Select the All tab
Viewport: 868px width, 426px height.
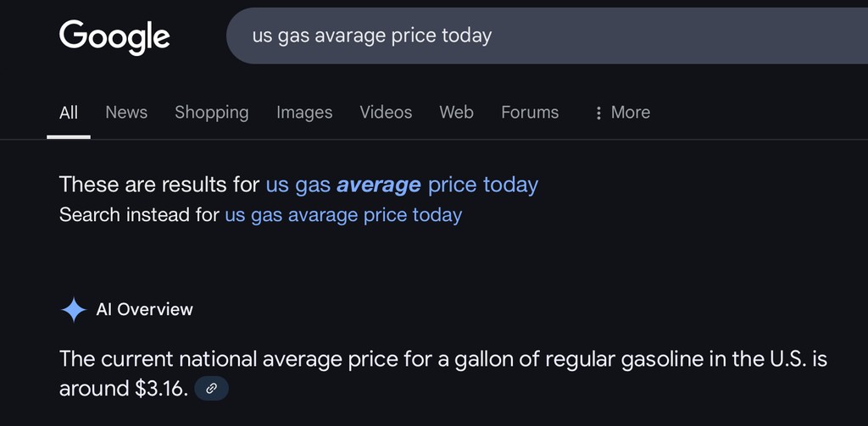point(69,113)
